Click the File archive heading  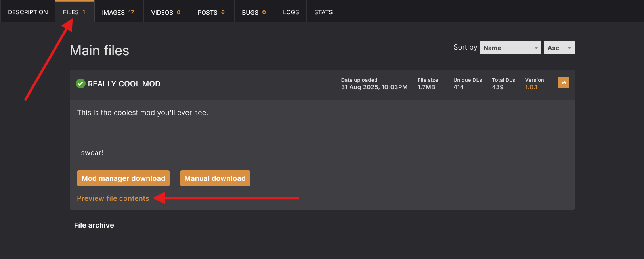click(94, 225)
